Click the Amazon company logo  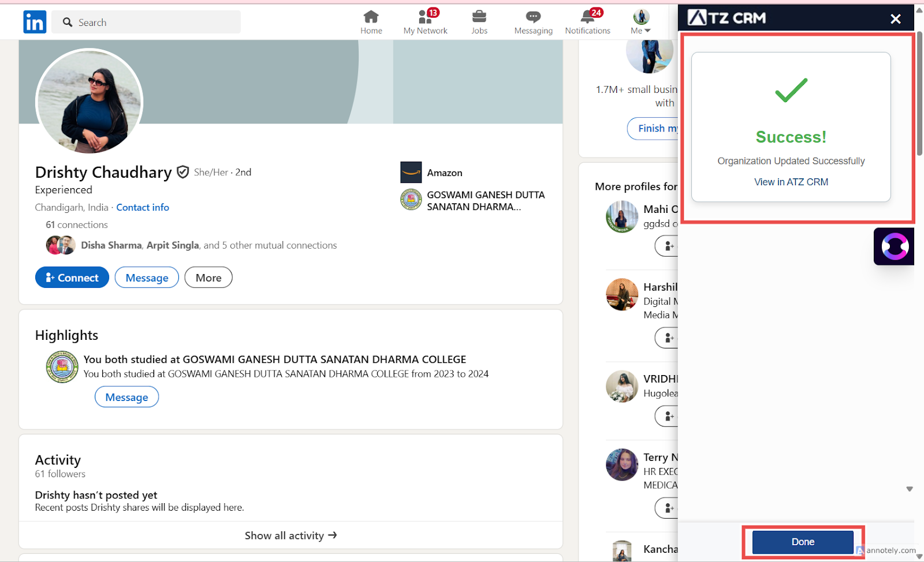pyautogui.click(x=411, y=173)
